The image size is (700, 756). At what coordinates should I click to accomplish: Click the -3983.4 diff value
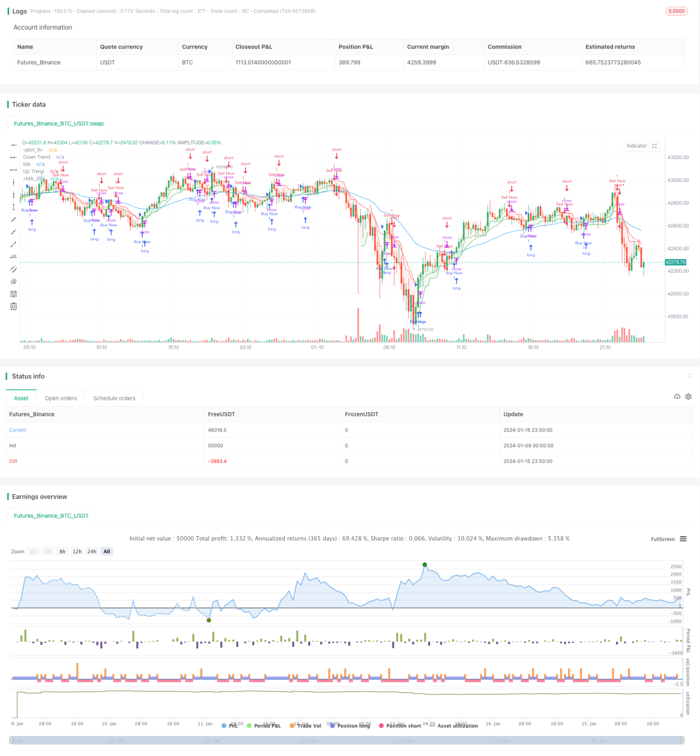[218, 461]
